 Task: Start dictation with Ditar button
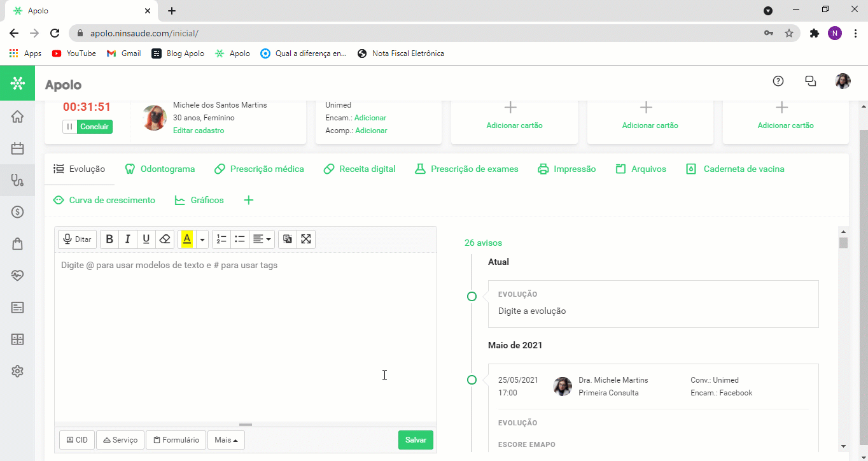coord(77,239)
